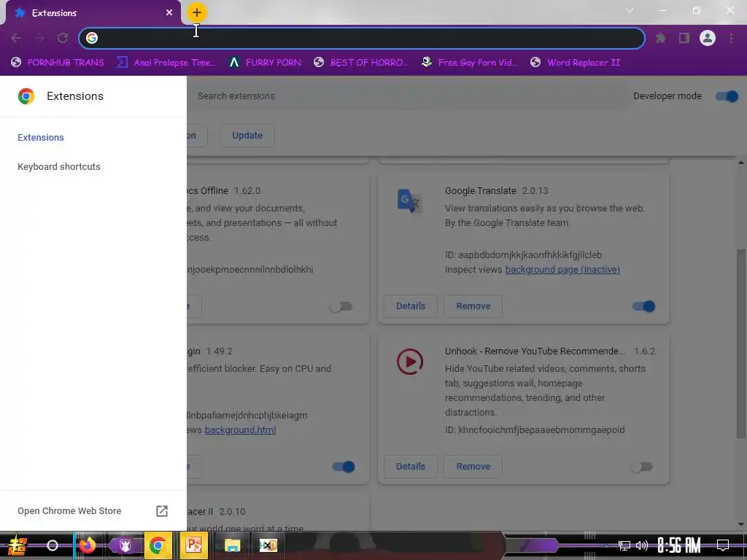Show hidden system tray icons
747x560 pixels.
[606, 545]
